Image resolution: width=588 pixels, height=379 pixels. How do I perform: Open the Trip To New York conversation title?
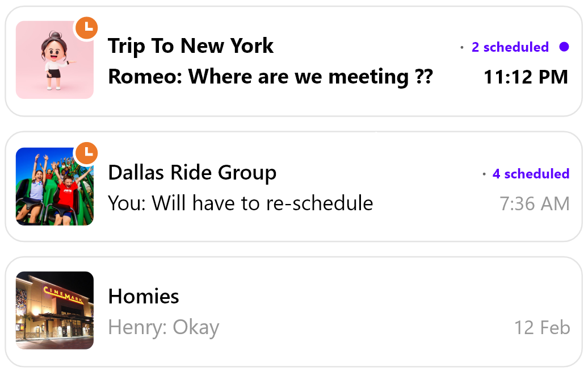coord(191,46)
